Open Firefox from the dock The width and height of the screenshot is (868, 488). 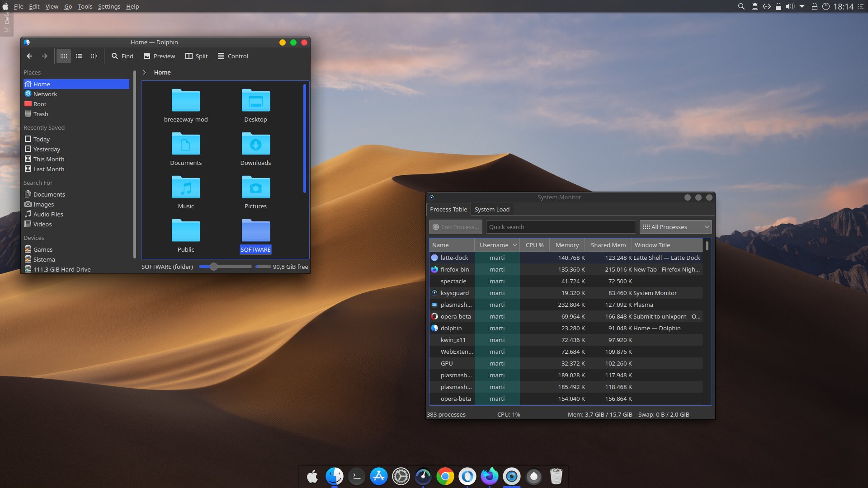pos(490,476)
